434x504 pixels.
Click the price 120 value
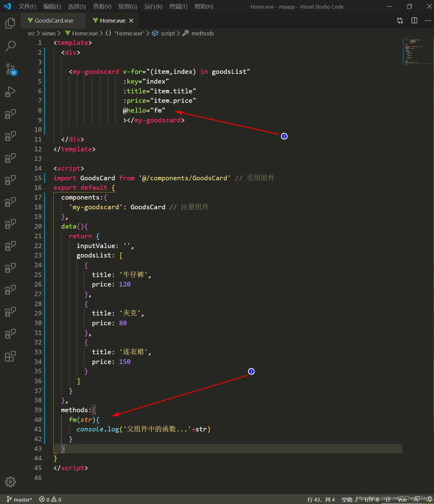pyautogui.click(x=125, y=284)
